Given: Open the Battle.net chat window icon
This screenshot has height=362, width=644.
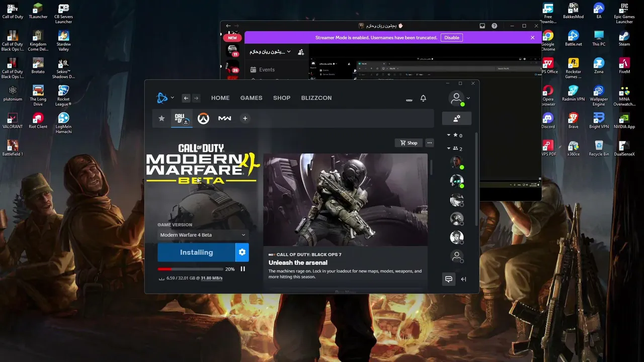Looking at the screenshot, I should [x=449, y=279].
